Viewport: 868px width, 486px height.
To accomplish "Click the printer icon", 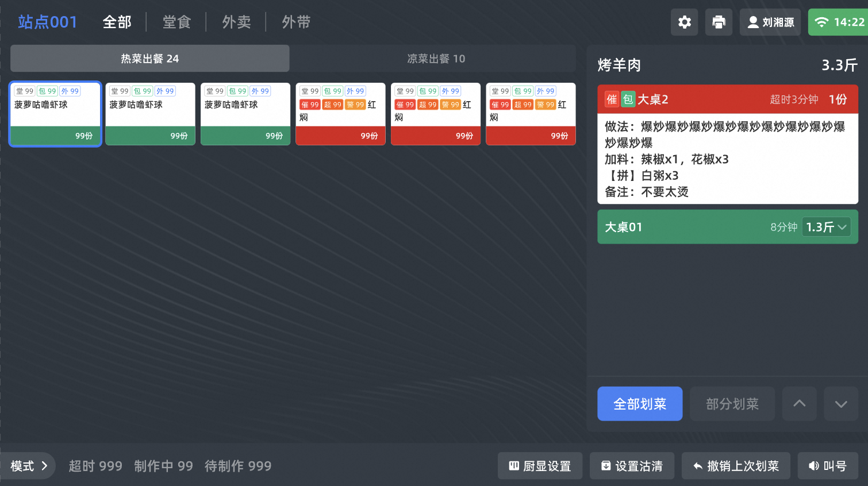I will click(719, 22).
